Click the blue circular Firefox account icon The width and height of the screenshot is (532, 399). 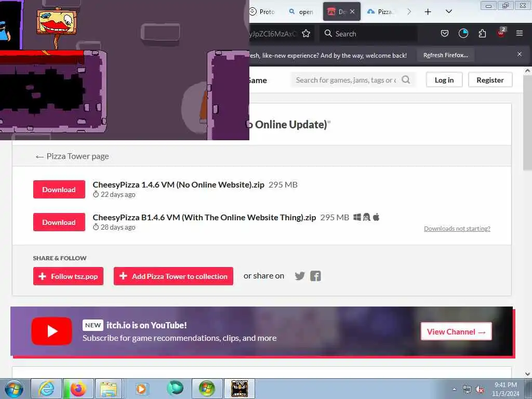point(463,34)
